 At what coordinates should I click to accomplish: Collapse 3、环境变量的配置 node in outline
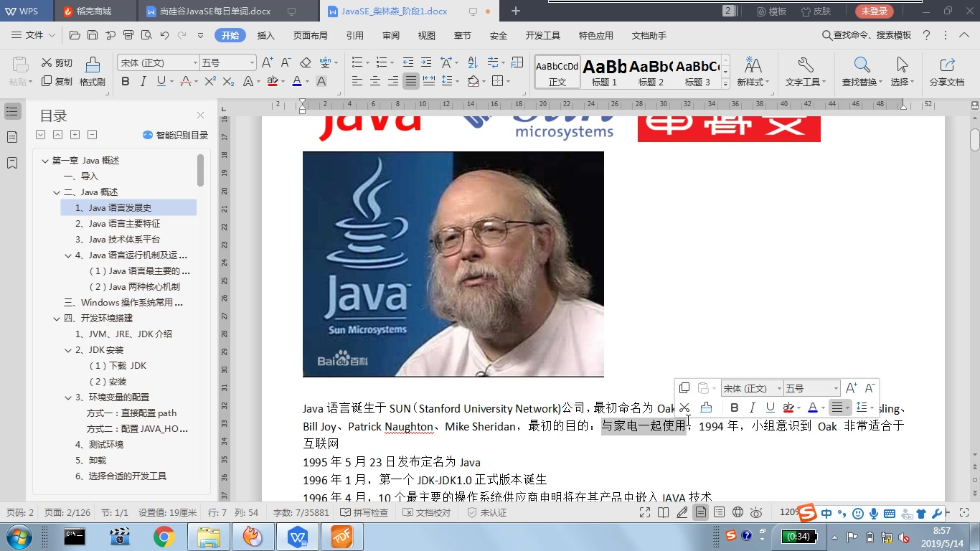(68, 397)
